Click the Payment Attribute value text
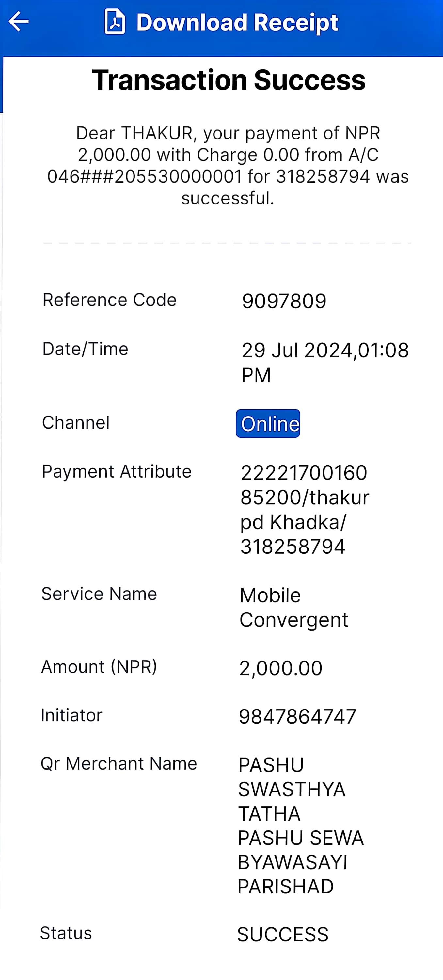 point(305,509)
